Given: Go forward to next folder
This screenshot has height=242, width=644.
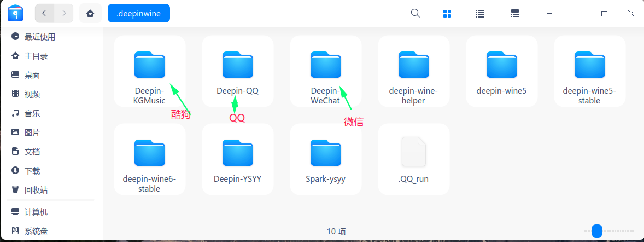Looking at the screenshot, I should [x=63, y=13].
